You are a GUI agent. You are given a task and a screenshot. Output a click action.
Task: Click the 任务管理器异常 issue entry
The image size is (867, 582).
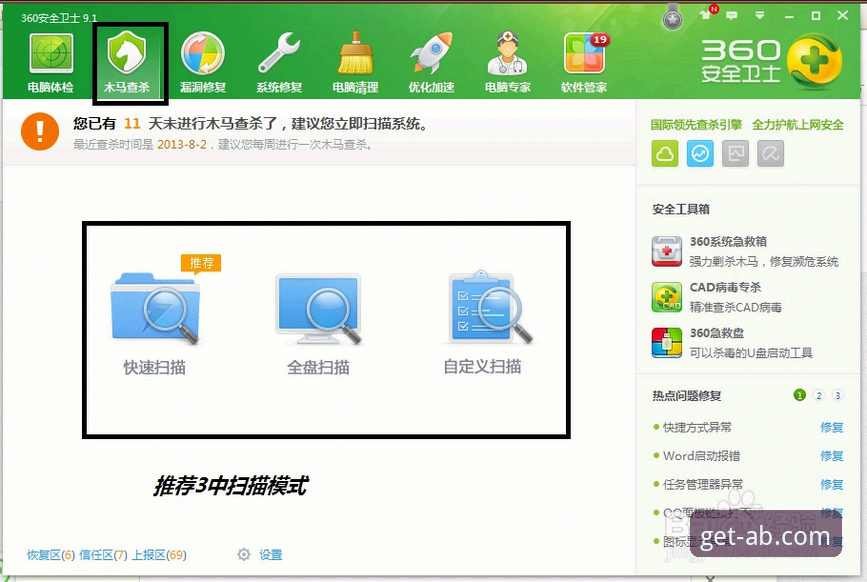click(703, 485)
